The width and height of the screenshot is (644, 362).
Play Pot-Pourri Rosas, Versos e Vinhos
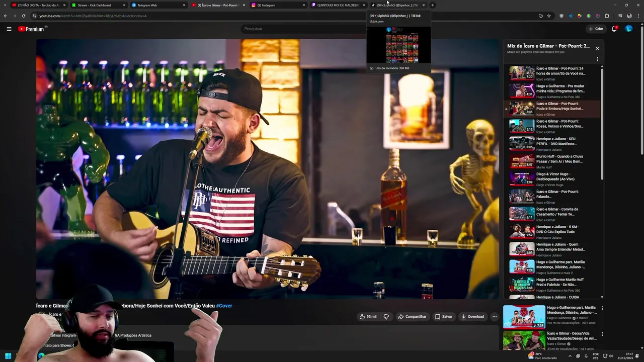[552, 126]
